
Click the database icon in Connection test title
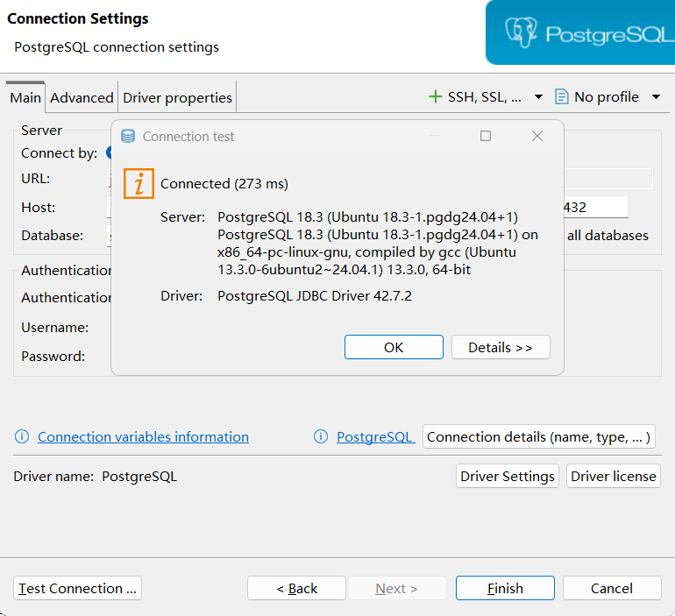pyautogui.click(x=128, y=136)
